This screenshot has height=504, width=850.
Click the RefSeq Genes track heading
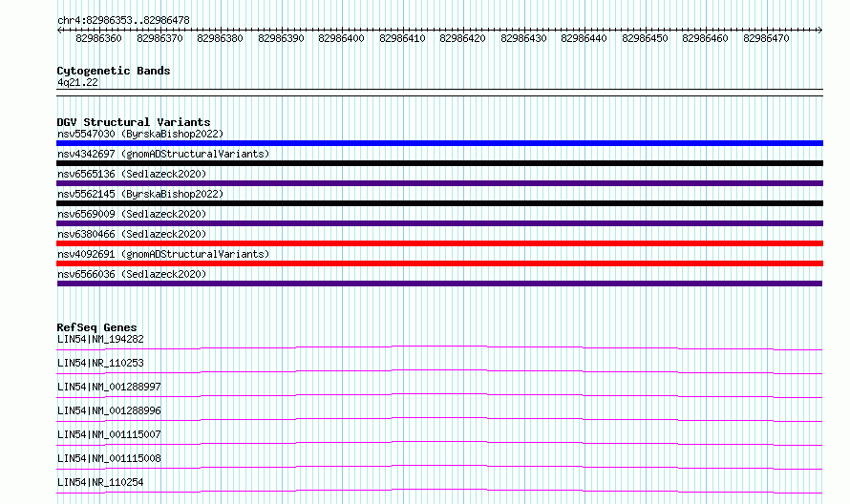pos(96,327)
